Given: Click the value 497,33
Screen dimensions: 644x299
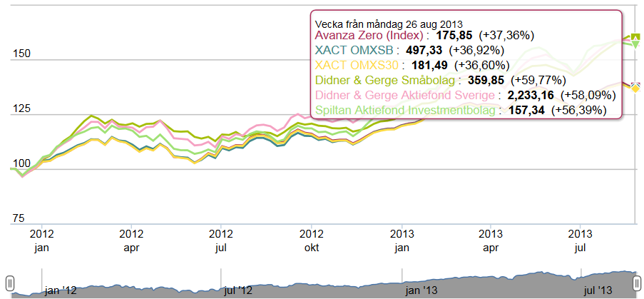Looking at the screenshot, I should pos(424,51).
